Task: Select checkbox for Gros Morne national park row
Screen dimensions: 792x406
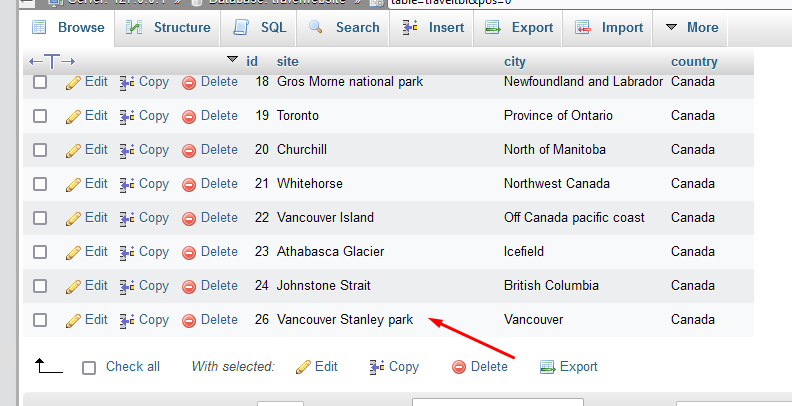Action: [x=40, y=82]
